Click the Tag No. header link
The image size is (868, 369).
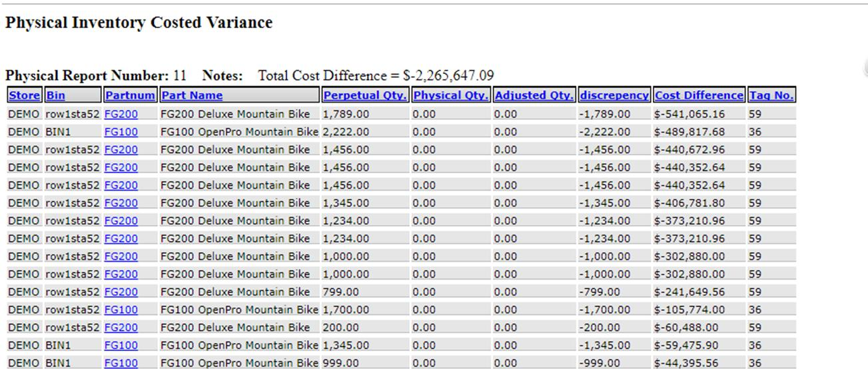coord(771,95)
